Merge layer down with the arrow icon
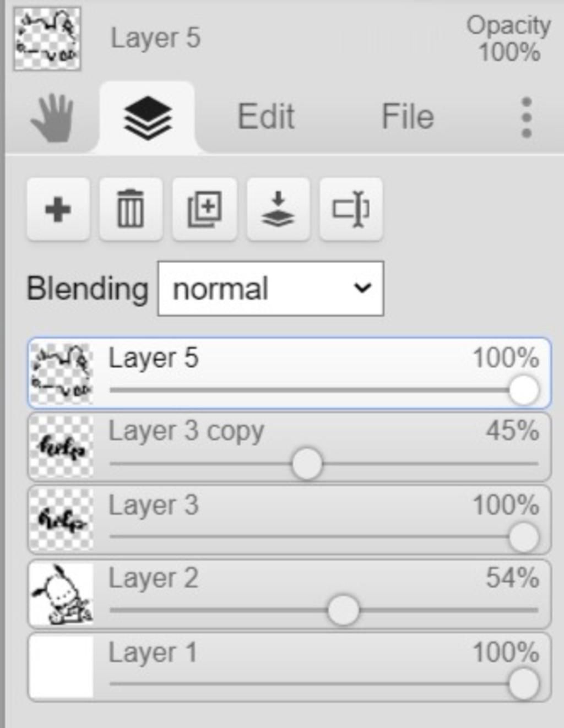The width and height of the screenshot is (564, 728). [x=278, y=209]
